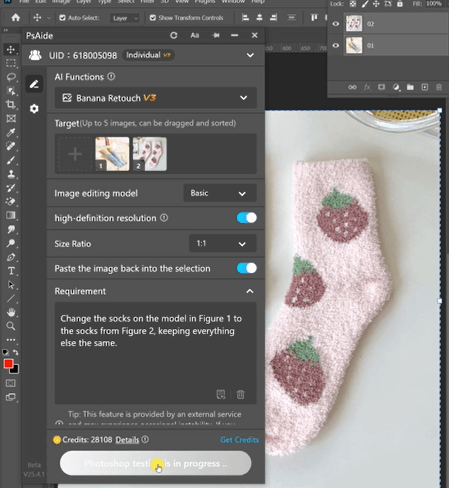Select the Eraser tool

[x=11, y=201]
